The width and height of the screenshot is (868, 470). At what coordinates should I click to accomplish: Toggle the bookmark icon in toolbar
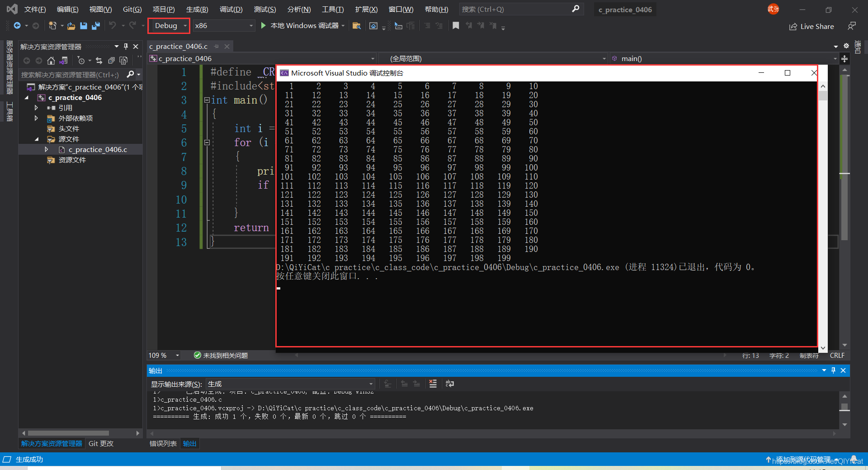click(456, 26)
